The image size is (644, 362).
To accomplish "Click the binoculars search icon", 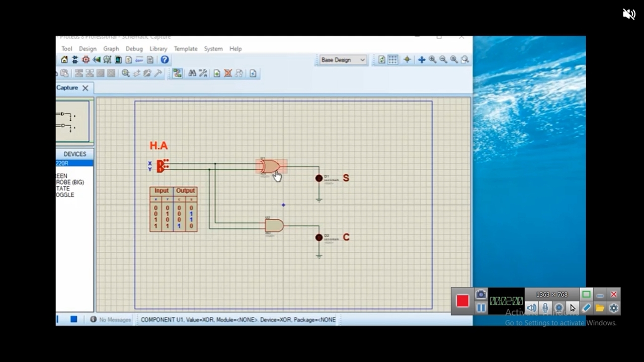I will point(192,73).
